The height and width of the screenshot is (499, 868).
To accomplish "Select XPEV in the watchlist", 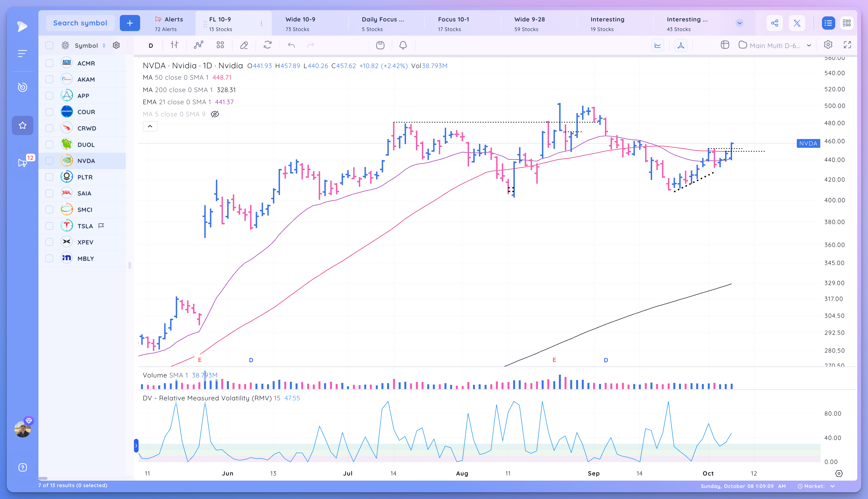I will tap(82, 242).
